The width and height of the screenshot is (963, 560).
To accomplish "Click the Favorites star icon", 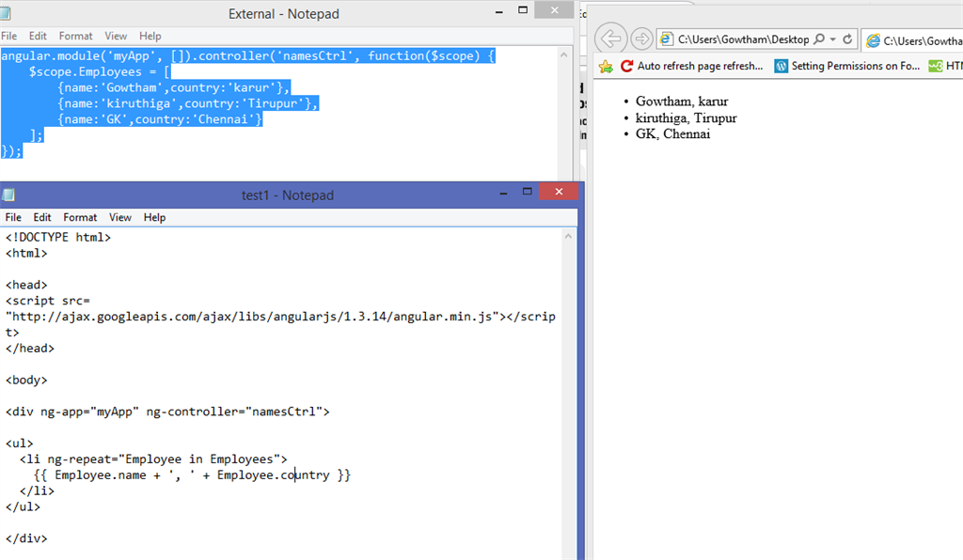I will tap(606, 67).
